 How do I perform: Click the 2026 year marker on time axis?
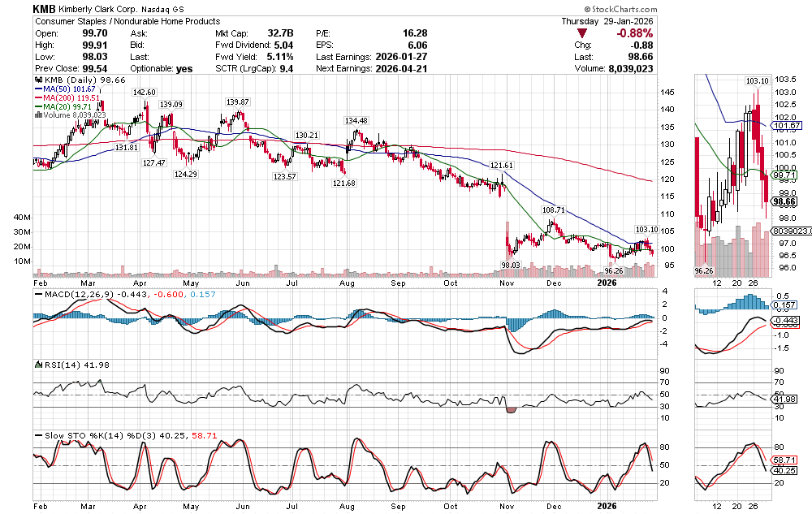click(x=607, y=282)
